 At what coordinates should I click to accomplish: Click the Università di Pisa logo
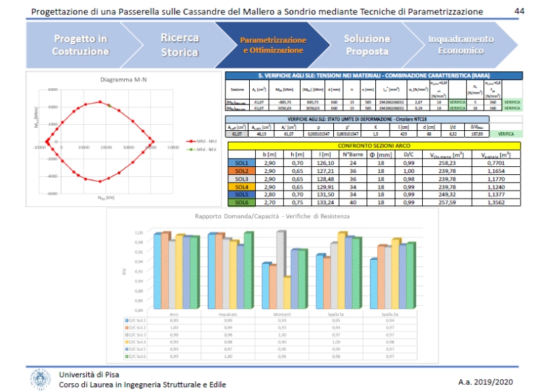point(40,378)
